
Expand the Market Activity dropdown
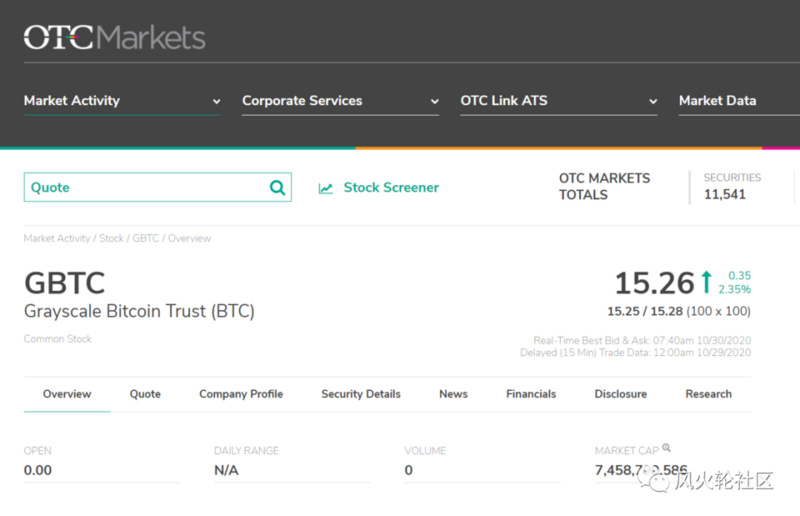pyautogui.click(x=122, y=101)
